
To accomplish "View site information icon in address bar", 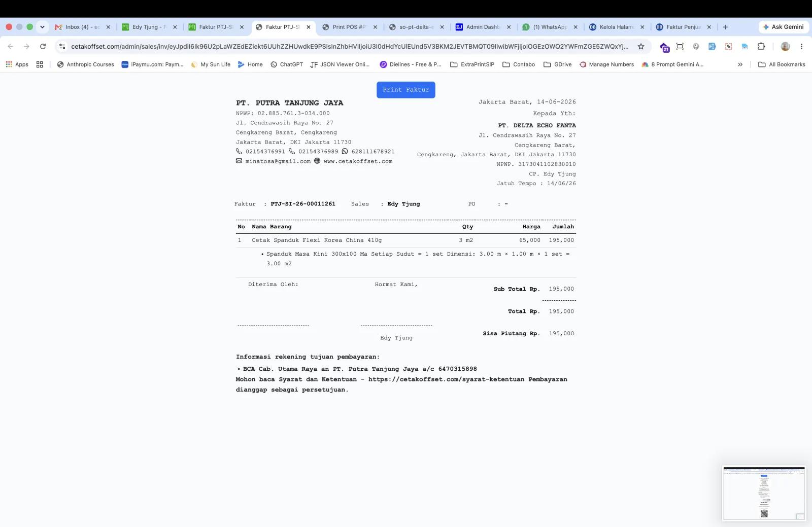I will 62,47.
